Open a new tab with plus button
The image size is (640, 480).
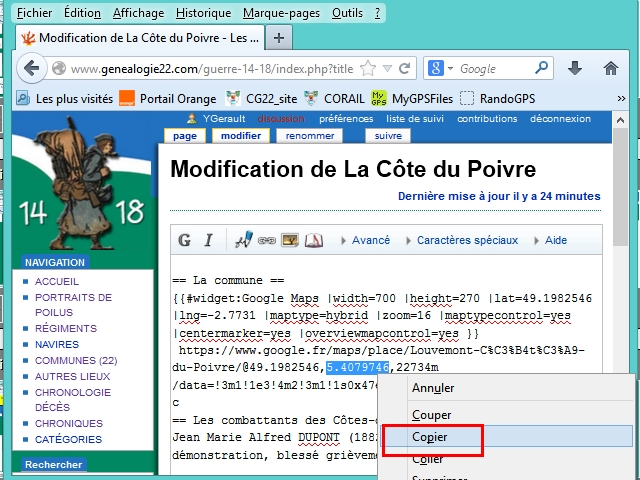coord(279,38)
